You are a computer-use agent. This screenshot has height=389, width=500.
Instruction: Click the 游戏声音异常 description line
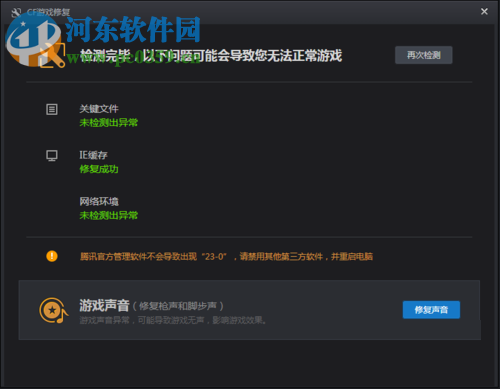[173, 320]
